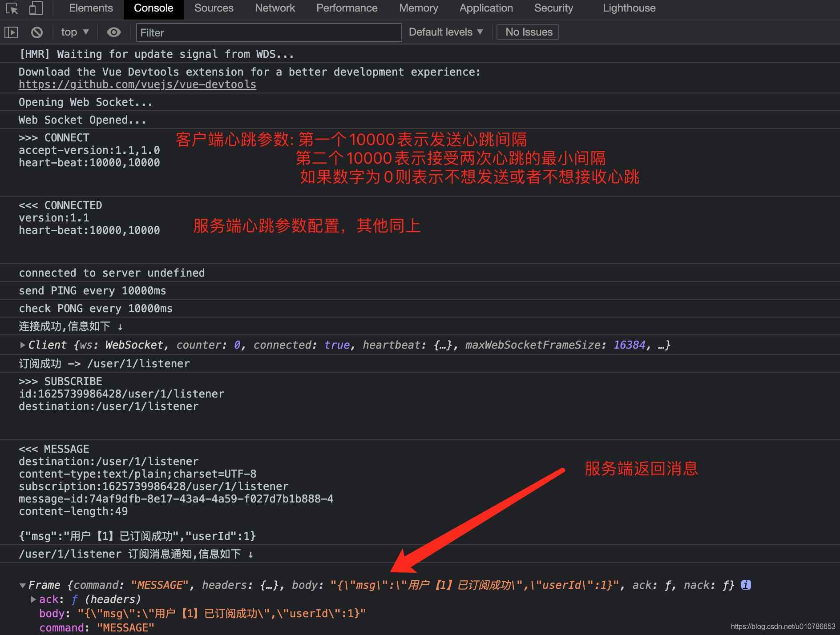Switch to the Network tab
Viewport: 840px width, 635px height.
point(275,8)
